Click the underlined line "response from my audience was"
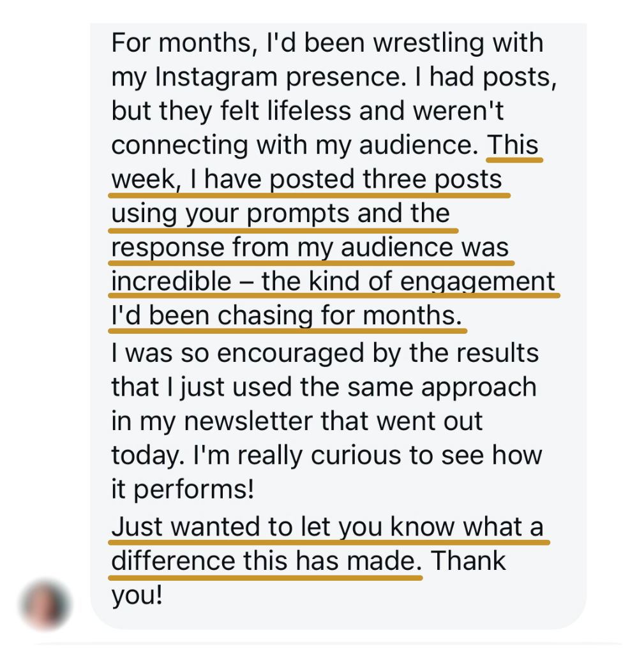 310,248
